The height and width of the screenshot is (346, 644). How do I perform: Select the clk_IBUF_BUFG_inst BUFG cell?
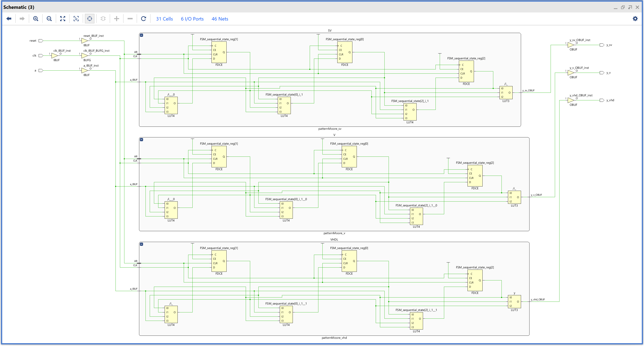click(85, 56)
